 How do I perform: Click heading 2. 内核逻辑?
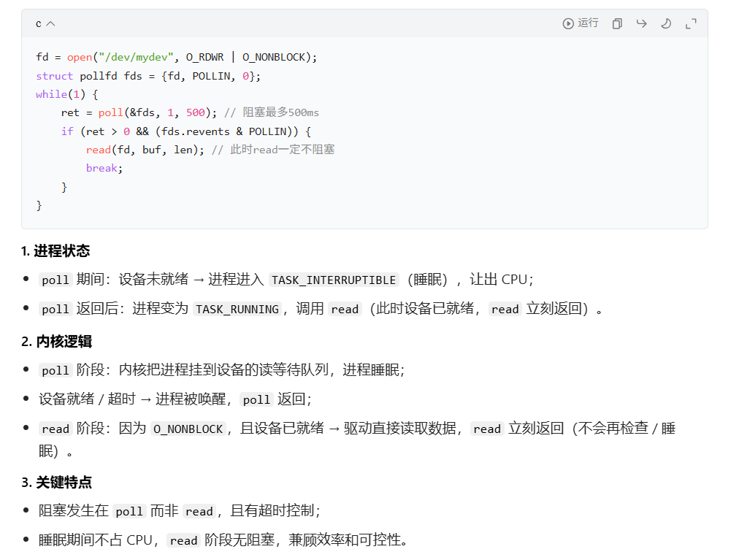(57, 342)
